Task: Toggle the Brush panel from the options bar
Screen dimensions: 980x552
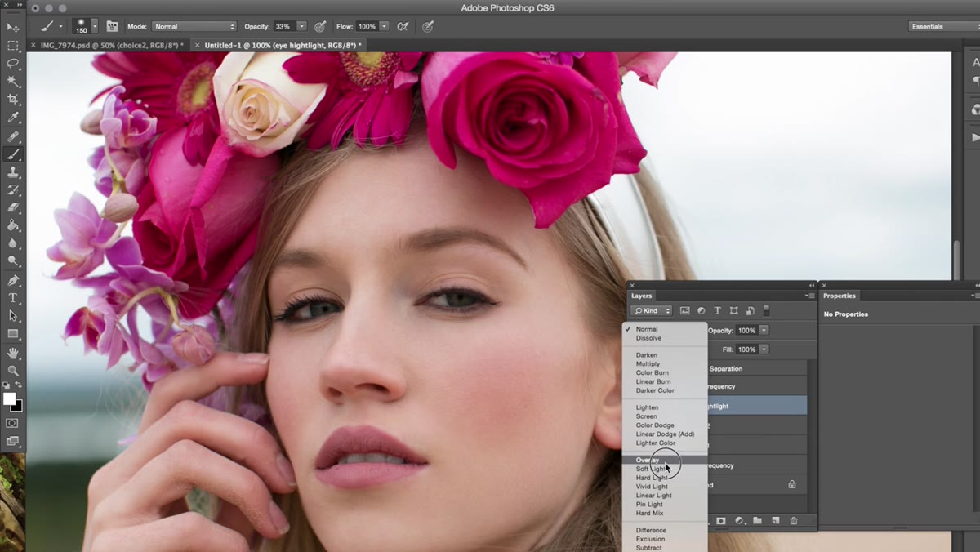Action: tap(112, 26)
